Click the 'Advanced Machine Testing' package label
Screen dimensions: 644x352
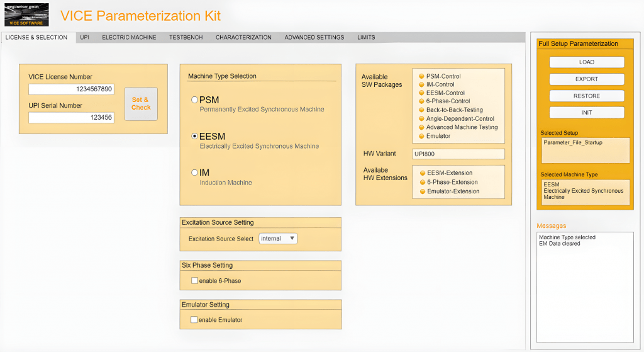(462, 127)
